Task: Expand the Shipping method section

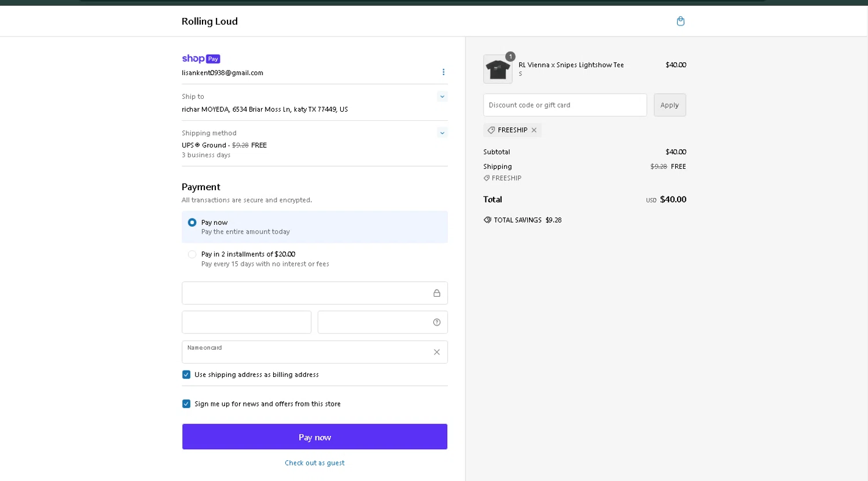Action: (442, 133)
